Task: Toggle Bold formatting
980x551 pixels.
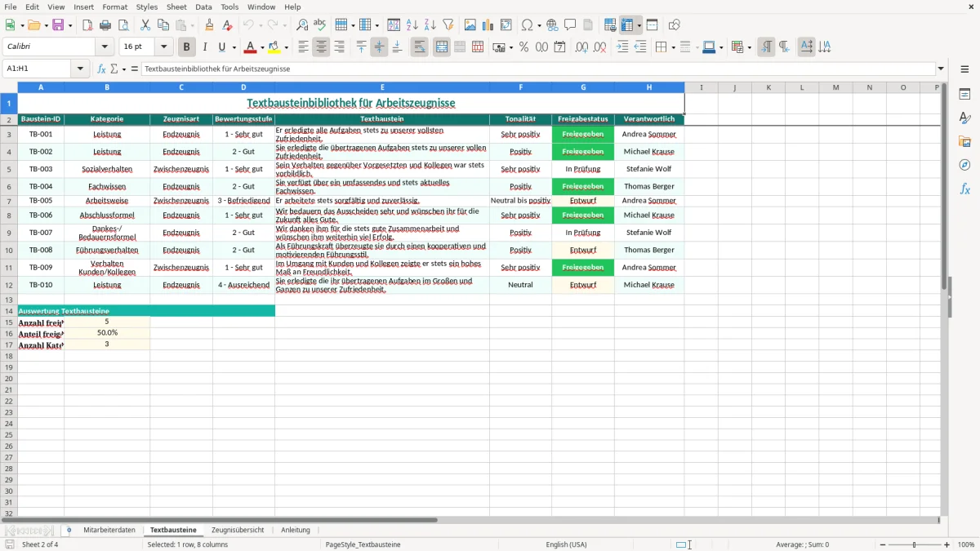Action: [186, 47]
